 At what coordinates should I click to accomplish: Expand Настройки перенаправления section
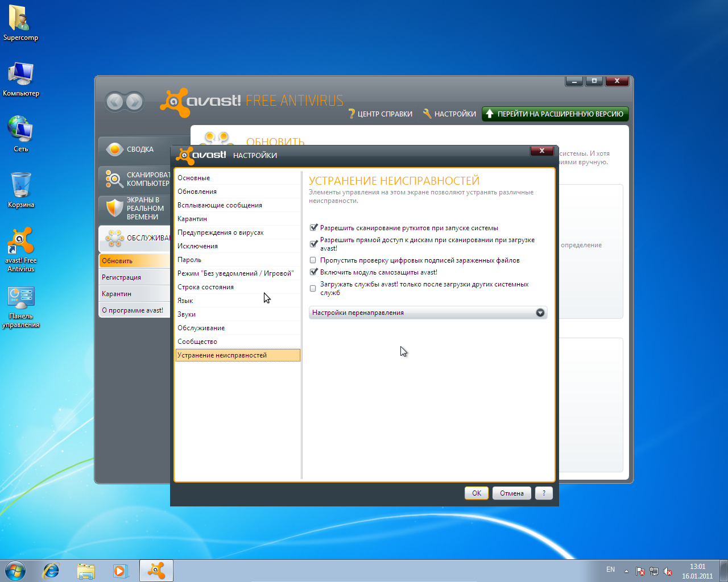tap(428, 313)
